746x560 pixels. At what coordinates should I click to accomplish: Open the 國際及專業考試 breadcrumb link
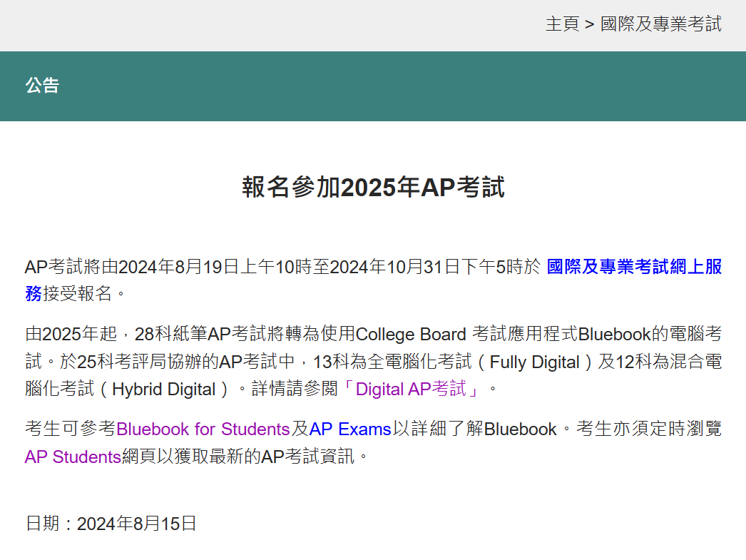pos(661,24)
